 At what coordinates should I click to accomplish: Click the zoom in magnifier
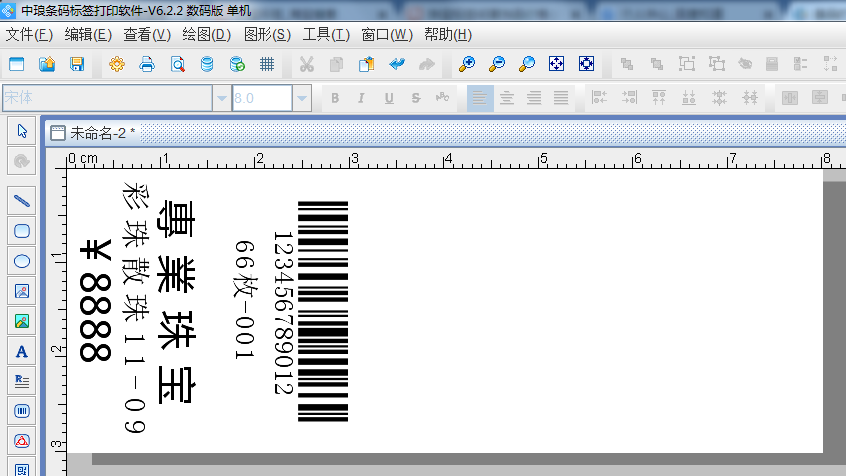[x=467, y=64]
